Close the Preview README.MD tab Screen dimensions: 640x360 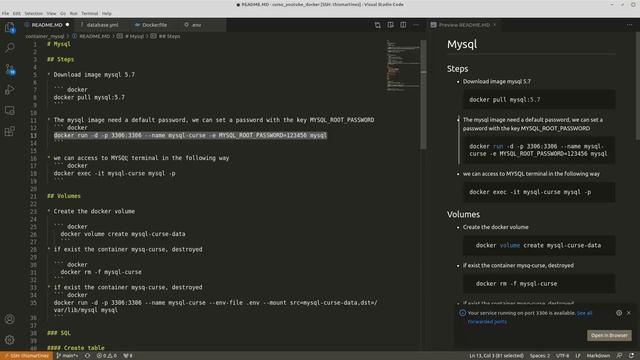click(495, 25)
